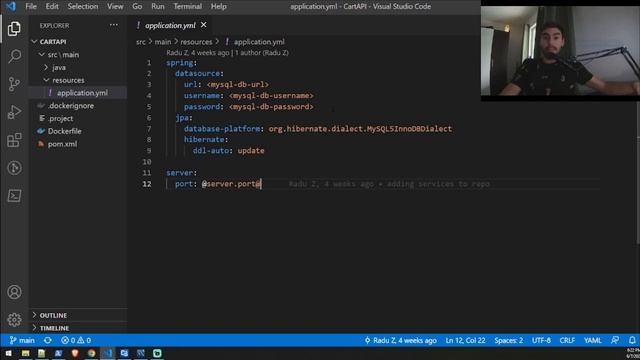Open the Run menu
The image size is (640, 360).
158,6
